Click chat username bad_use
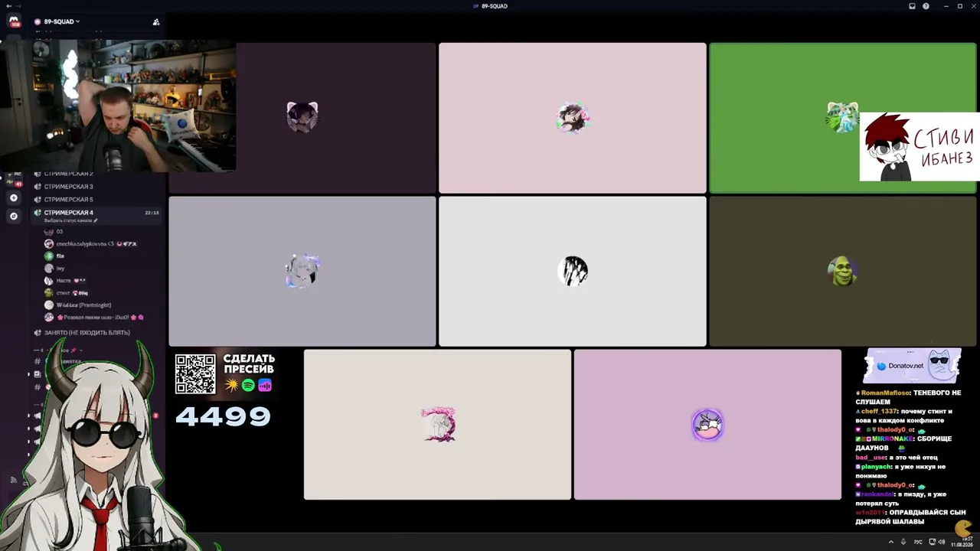Viewport: 980px width, 551px height. point(871,458)
